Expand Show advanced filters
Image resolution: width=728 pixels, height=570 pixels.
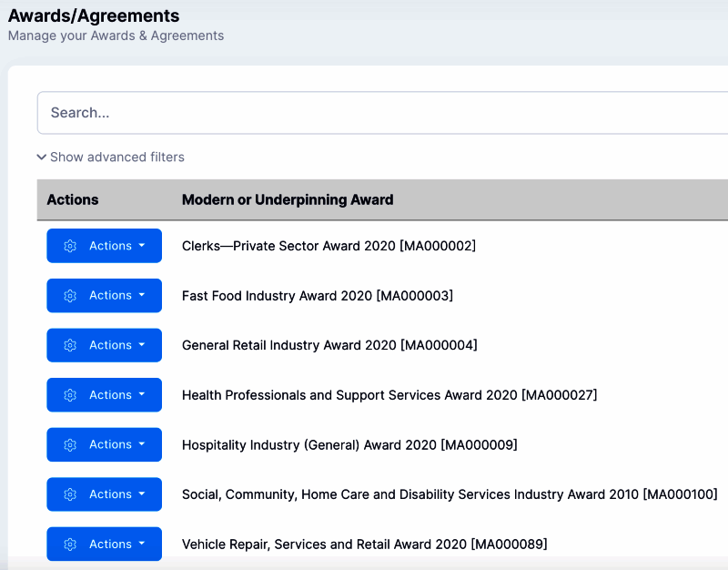116,158
